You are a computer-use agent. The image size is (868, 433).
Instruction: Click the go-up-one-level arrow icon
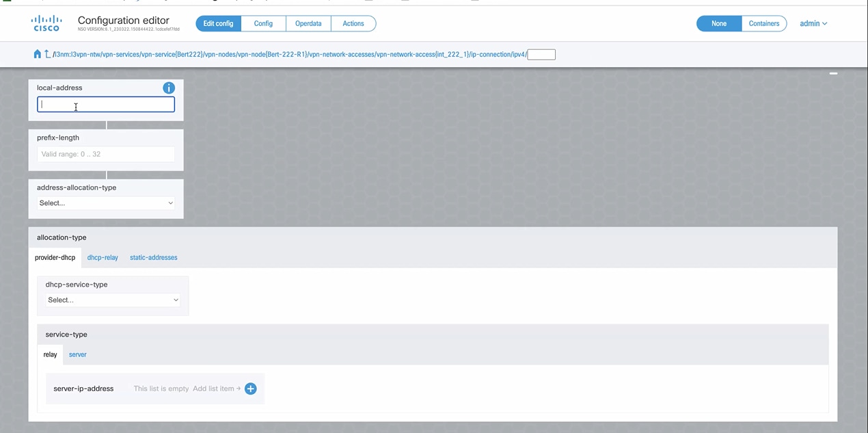pos(46,54)
